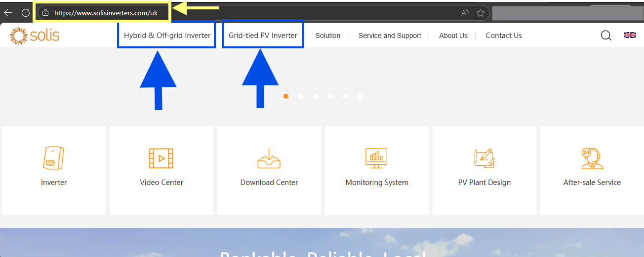Jump to the last carousel slide dot
This screenshot has width=644, height=257.
[360, 96]
